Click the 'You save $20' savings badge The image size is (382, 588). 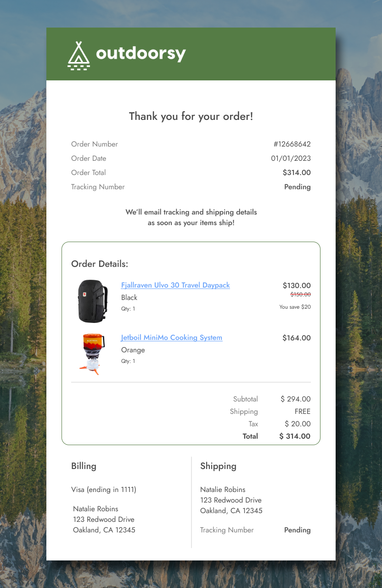[296, 306]
